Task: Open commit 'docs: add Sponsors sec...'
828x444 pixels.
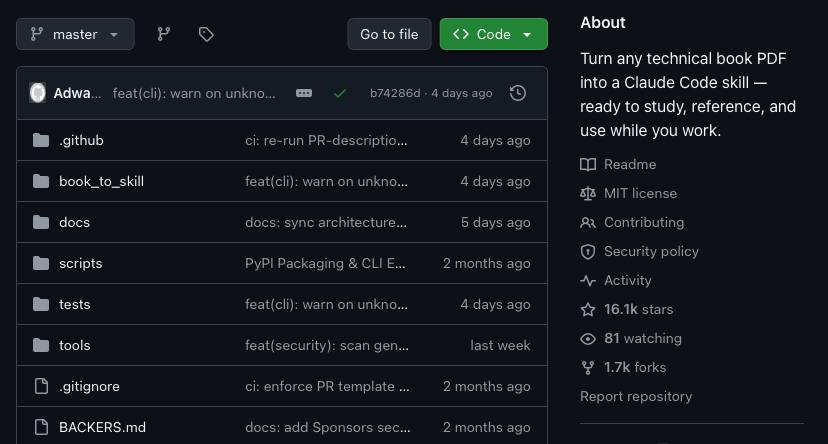Action: (327, 427)
